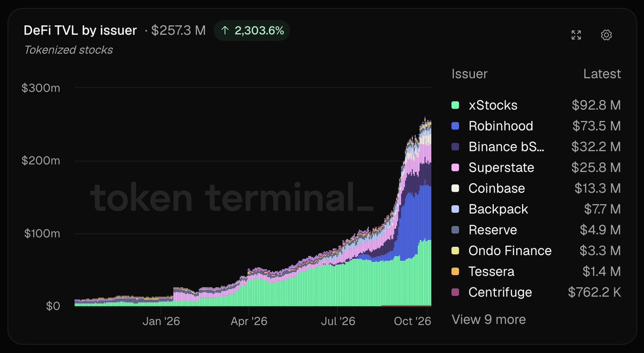The width and height of the screenshot is (644, 353).
Task: Select the Centrifuge issuer label
Action: pos(500,292)
